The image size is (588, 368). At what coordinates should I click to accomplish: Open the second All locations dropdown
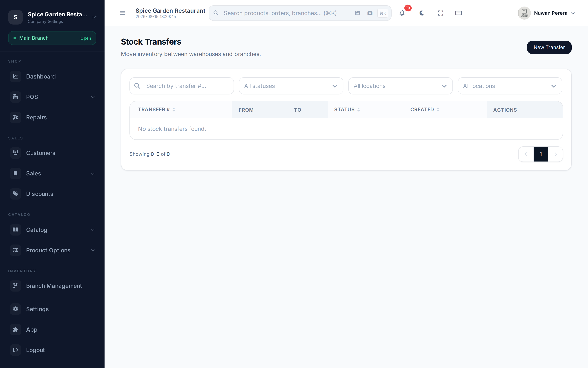click(510, 86)
